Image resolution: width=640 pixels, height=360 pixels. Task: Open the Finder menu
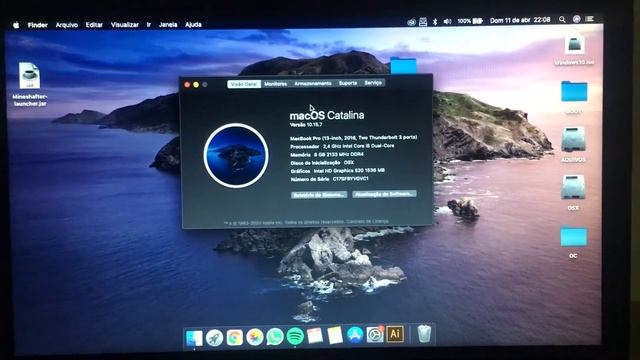click(38, 25)
